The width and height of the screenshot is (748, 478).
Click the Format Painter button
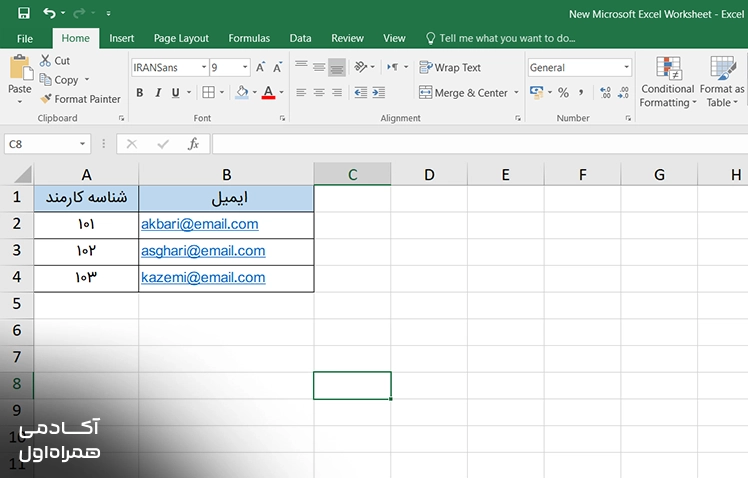point(80,99)
